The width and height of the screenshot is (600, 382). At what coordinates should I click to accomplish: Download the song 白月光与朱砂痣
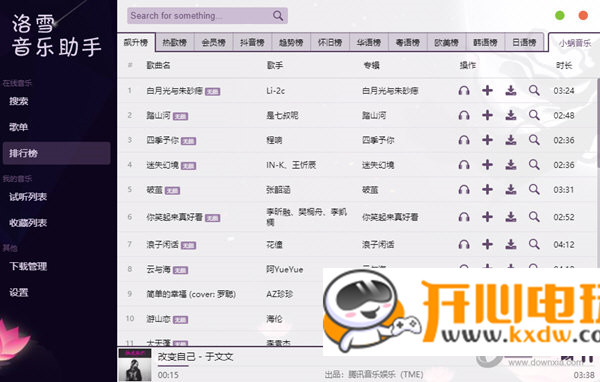[510, 91]
